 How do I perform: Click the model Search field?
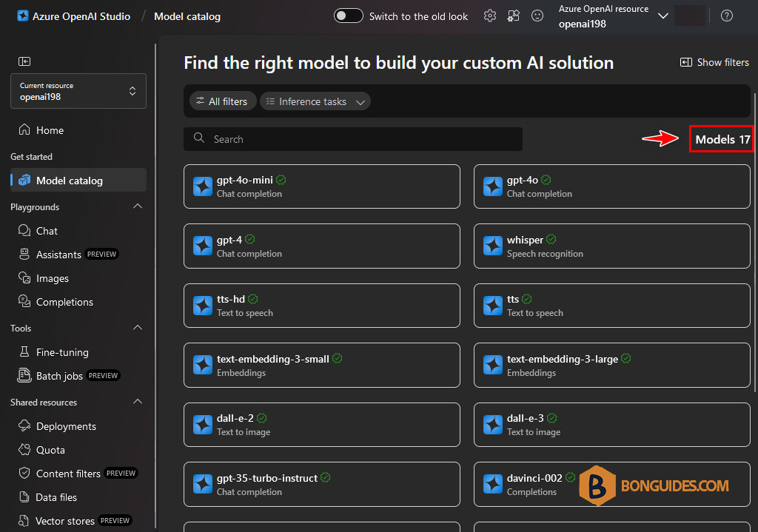[353, 139]
